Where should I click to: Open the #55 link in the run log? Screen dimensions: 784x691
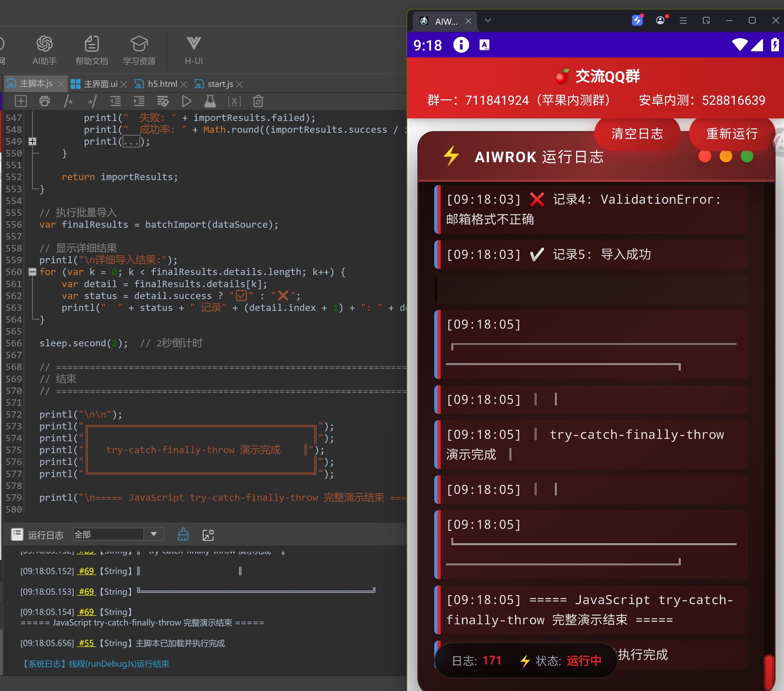[x=87, y=643]
